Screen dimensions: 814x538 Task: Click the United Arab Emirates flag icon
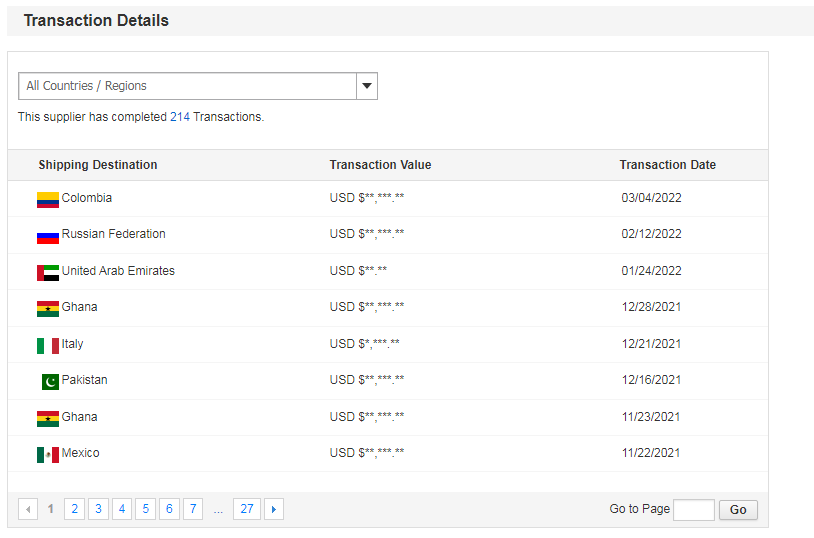pyautogui.click(x=48, y=272)
